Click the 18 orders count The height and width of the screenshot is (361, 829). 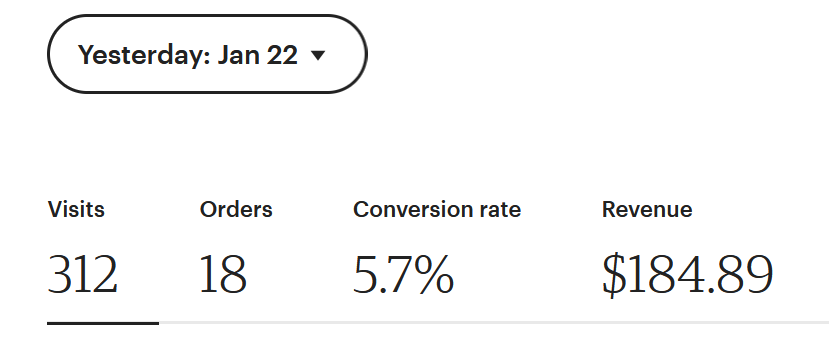(x=223, y=274)
